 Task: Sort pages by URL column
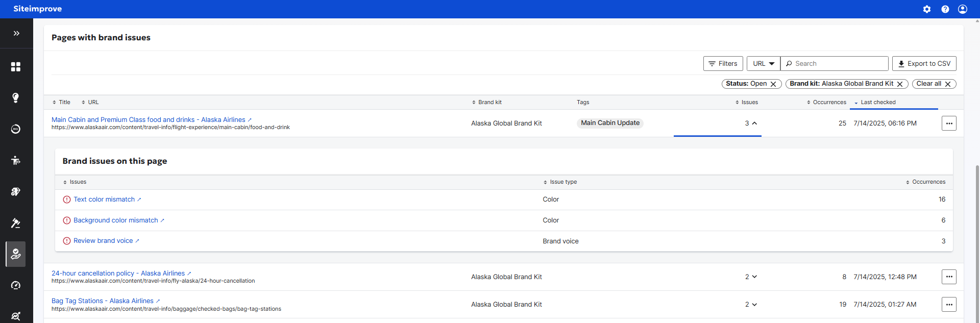pos(90,103)
